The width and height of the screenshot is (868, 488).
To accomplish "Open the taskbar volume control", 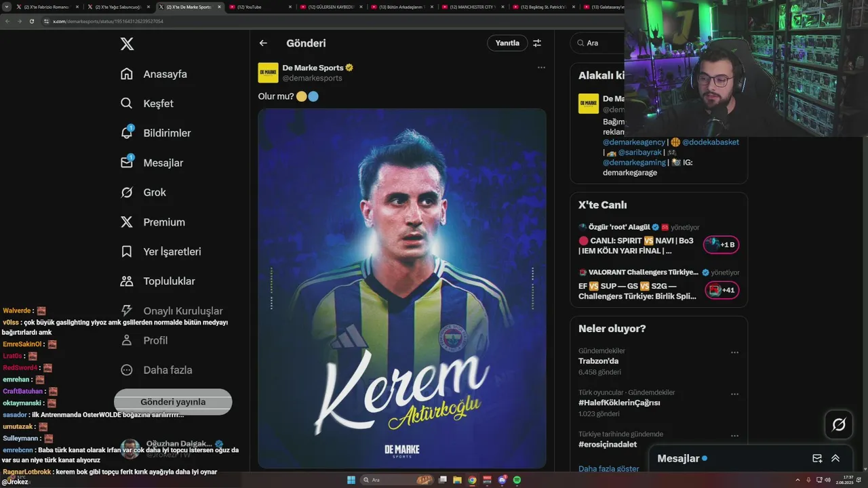I will point(827,480).
